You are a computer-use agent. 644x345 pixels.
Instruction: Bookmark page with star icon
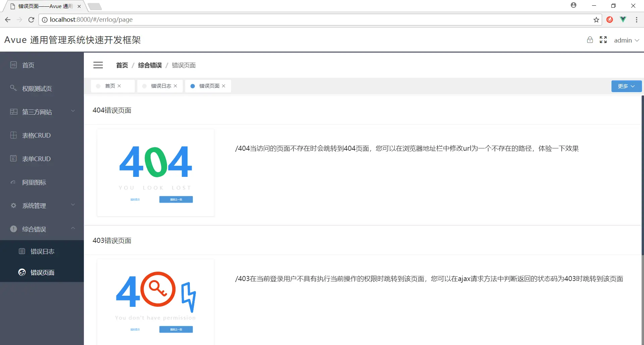click(x=596, y=20)
